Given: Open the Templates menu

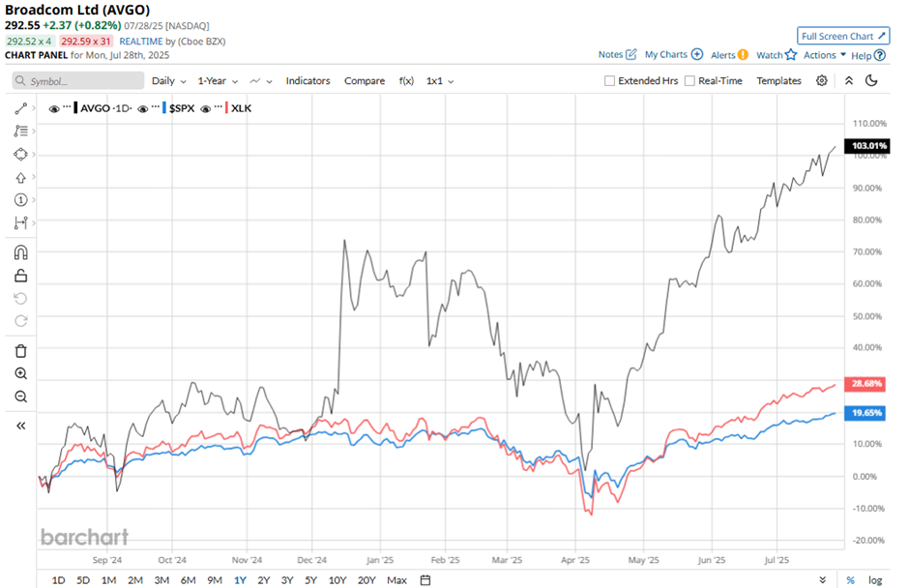Looking at the screenshot, I should [778, 80].
